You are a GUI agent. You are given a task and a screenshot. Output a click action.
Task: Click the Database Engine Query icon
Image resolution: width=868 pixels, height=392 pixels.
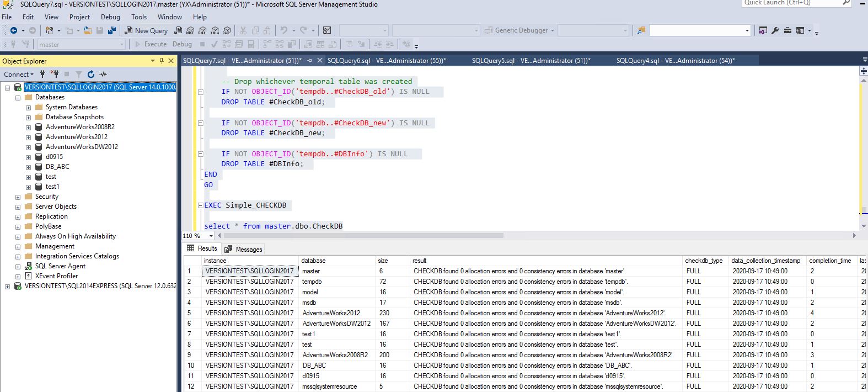point(178,30)
